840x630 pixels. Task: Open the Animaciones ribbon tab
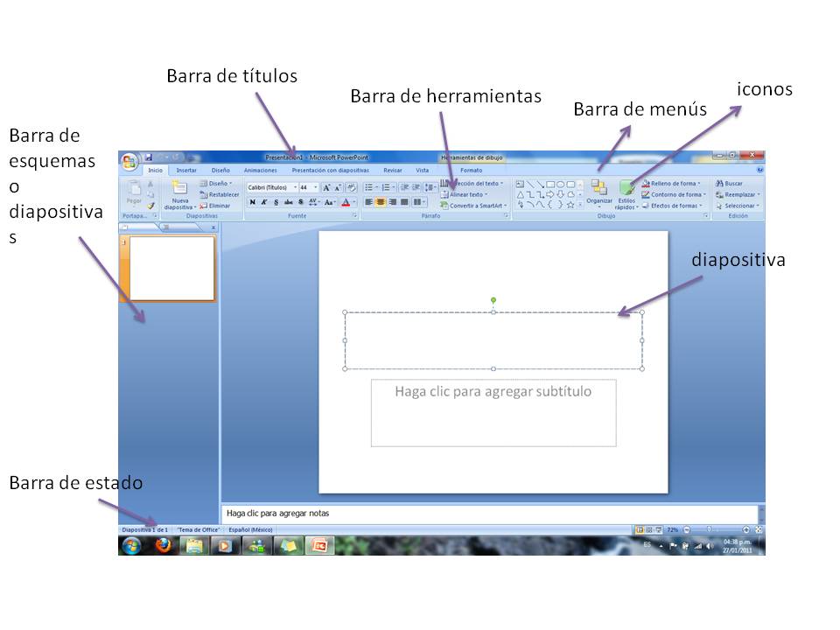(260, 171)
